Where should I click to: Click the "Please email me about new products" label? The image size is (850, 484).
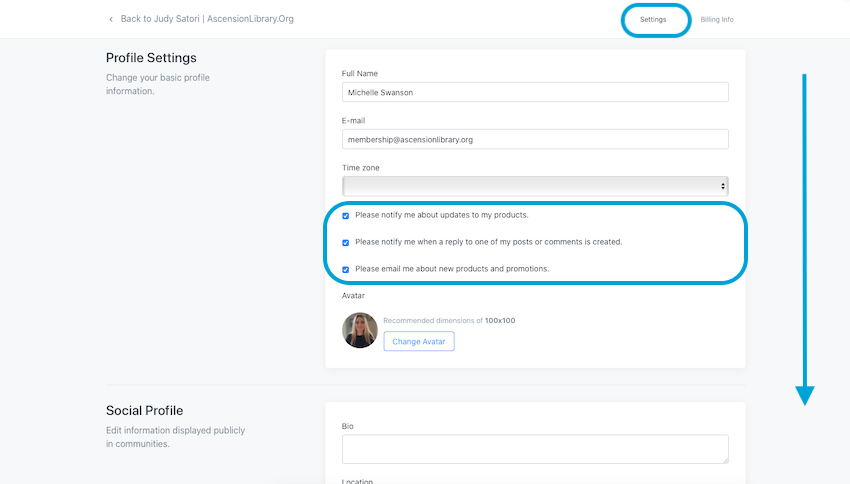(x=452, y=269)
